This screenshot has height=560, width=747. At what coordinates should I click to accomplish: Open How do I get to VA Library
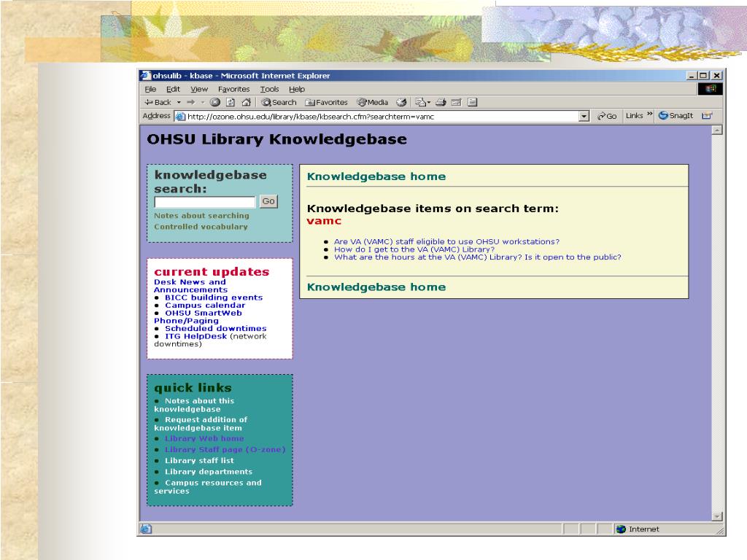[414, 249]
